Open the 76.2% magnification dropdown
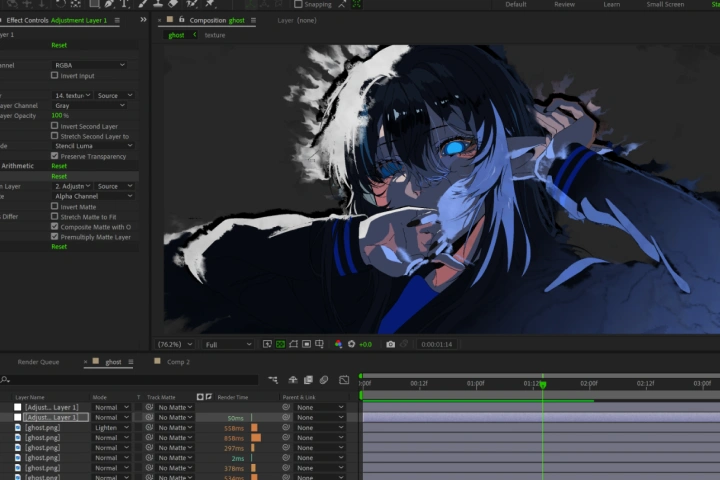This screenshot has height=480, width=720. click(174, 344)
